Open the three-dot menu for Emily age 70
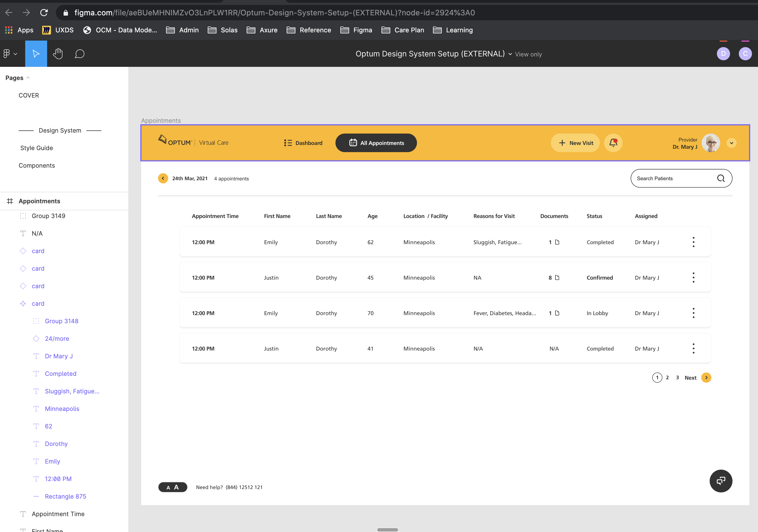 click(x=693, y=313)
